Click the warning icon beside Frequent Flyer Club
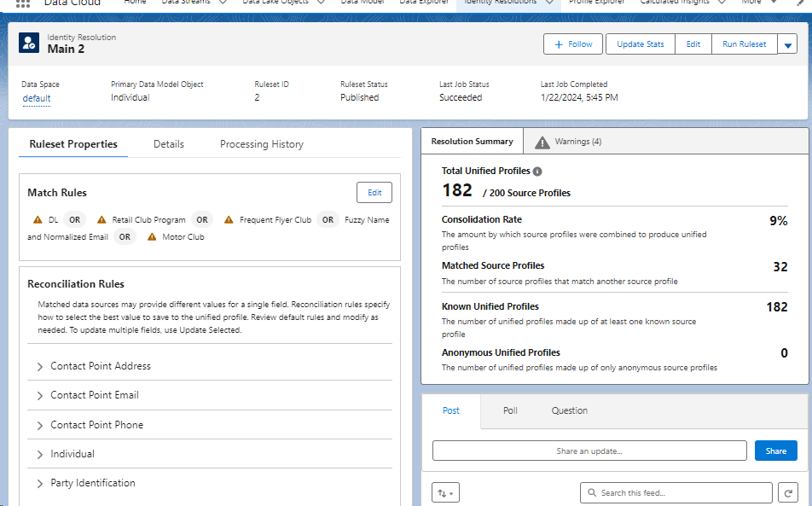 [229, 219]
